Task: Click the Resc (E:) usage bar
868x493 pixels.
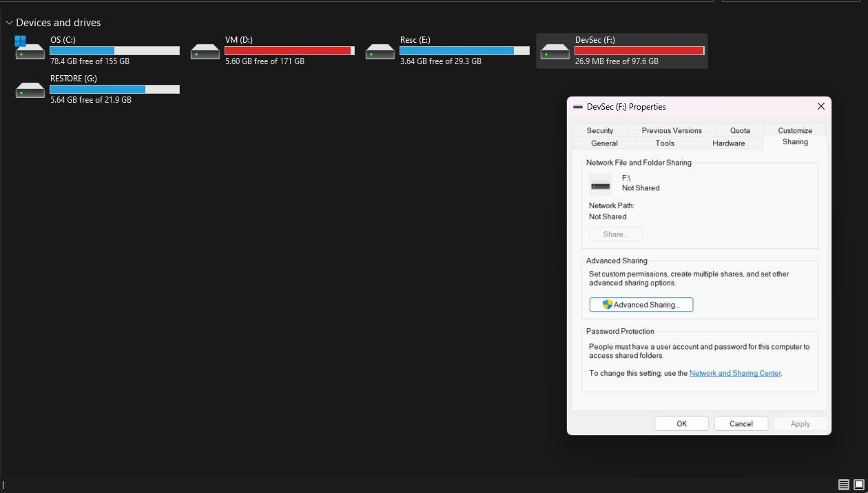Action: (464, 51)
